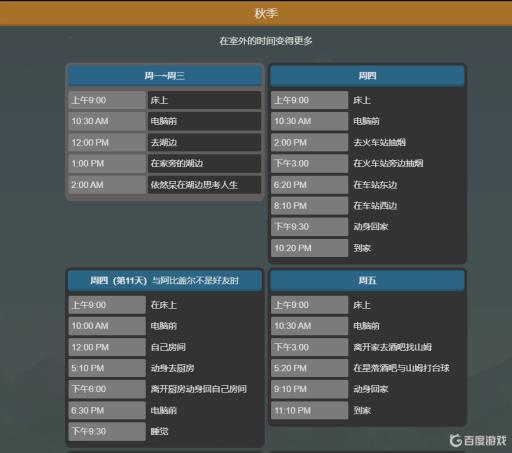Click the 2:00 AM time cell

pos(107,185)
